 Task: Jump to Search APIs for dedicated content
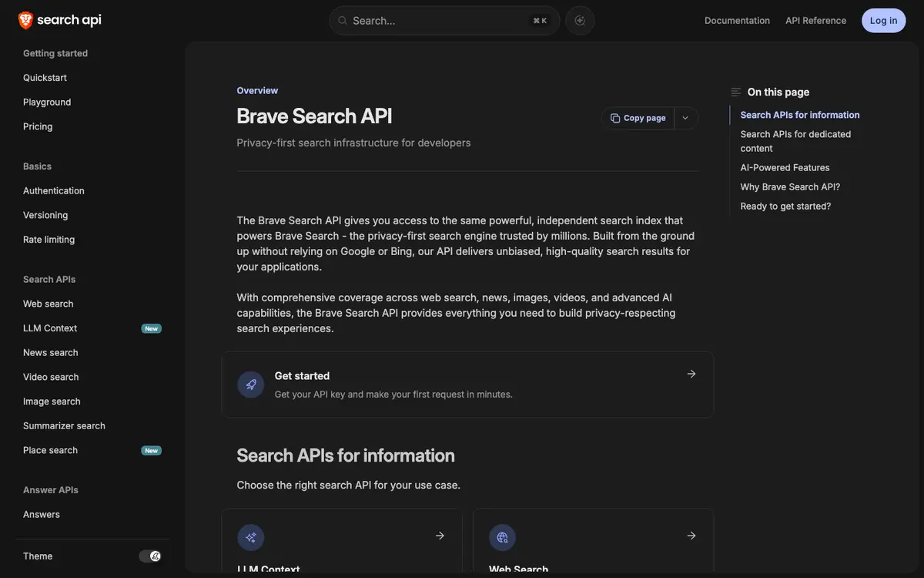(795, 141)
